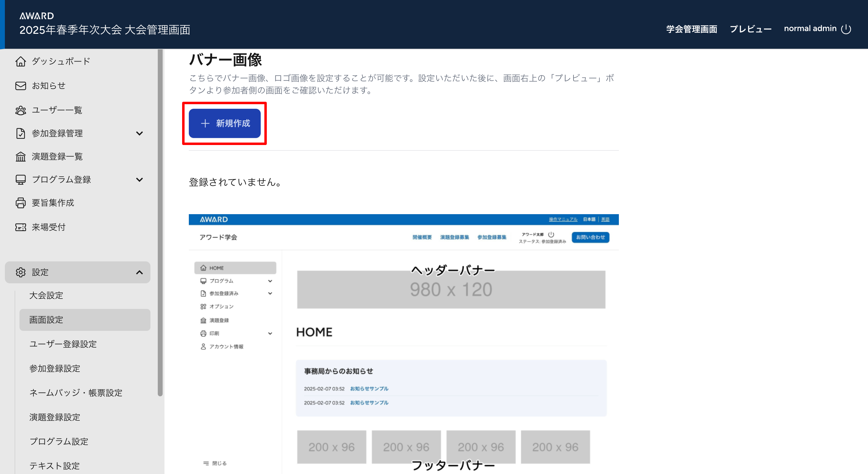
Task: Click the ユーザー一覧 people icon
Action: [20, 110]
